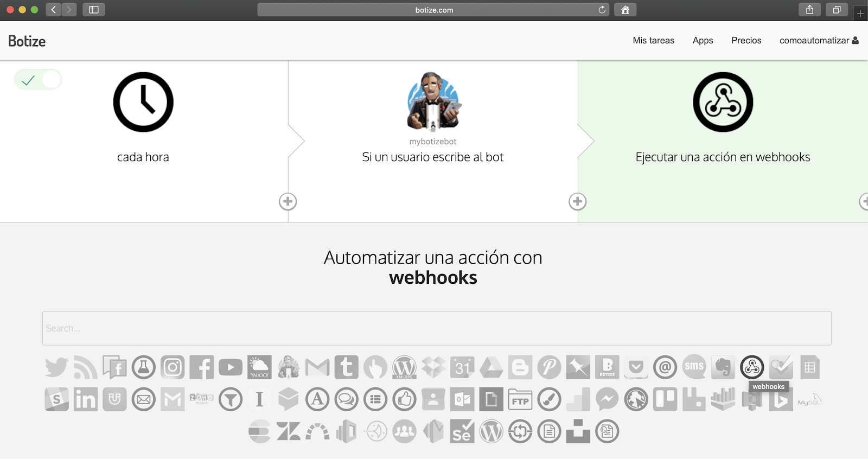
Task: Show all Safari tabs overview
Action: [x=837, y=10]
